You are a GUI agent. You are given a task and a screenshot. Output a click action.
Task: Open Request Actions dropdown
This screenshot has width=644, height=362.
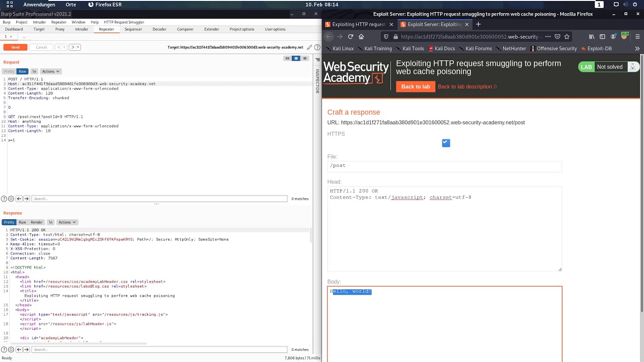pos(50,71)
